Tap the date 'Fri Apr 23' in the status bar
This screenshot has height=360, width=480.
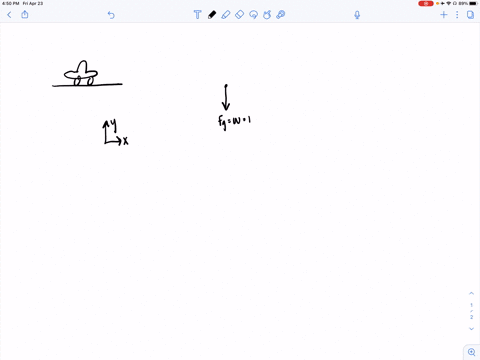33,3
